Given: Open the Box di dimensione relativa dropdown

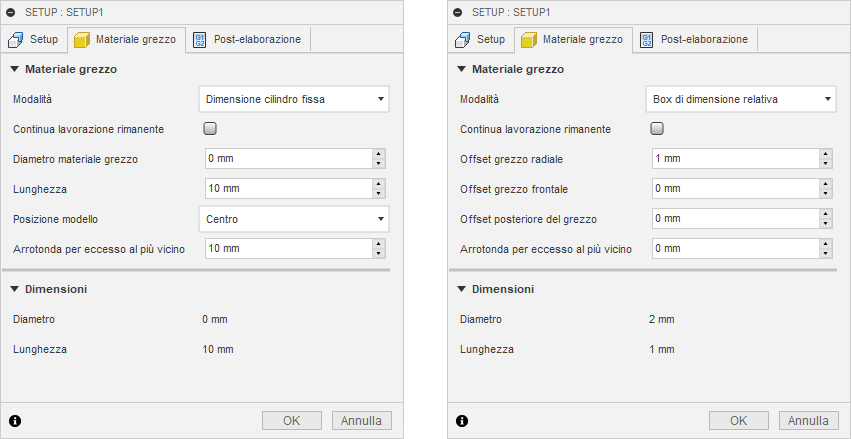Looking at the screenshot, I should 741,99.
